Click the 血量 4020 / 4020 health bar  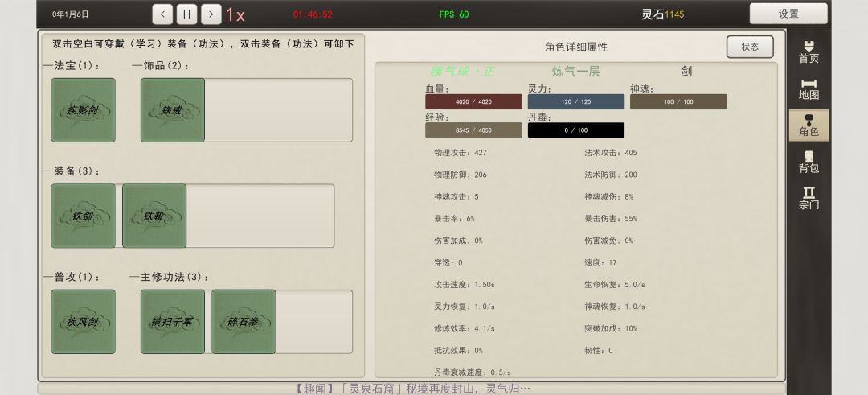click(473, 102)
